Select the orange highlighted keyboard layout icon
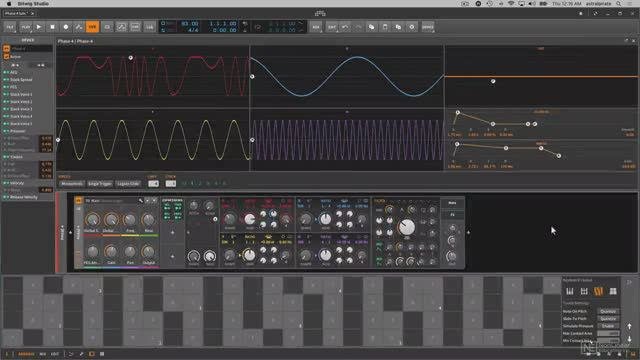This screenshot has height=360, width=640. coord(598,291)
